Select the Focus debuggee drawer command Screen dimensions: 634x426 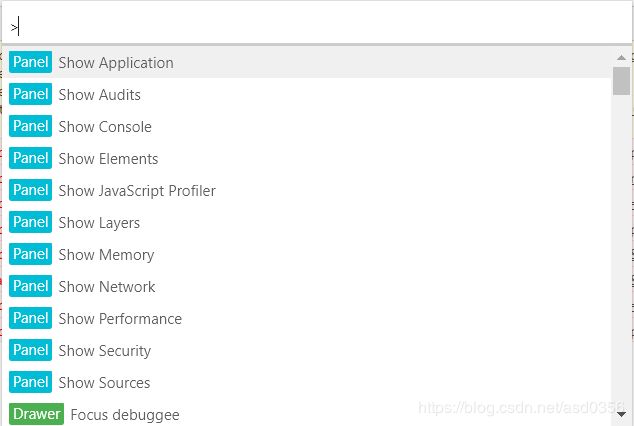coord(307,412)
